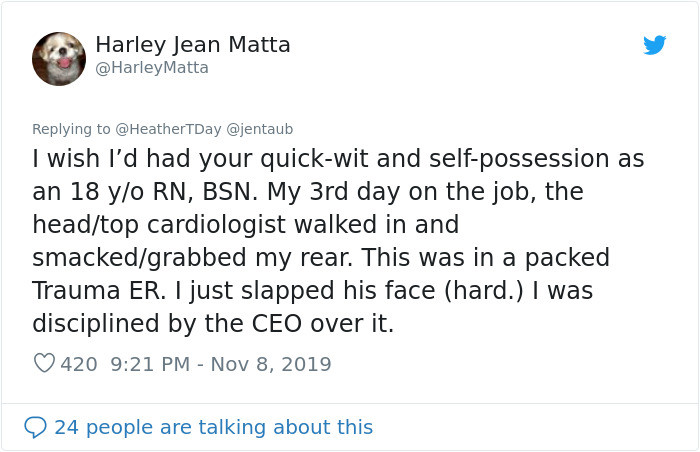Open '24 people are talking about this'

tap(213, 427)
